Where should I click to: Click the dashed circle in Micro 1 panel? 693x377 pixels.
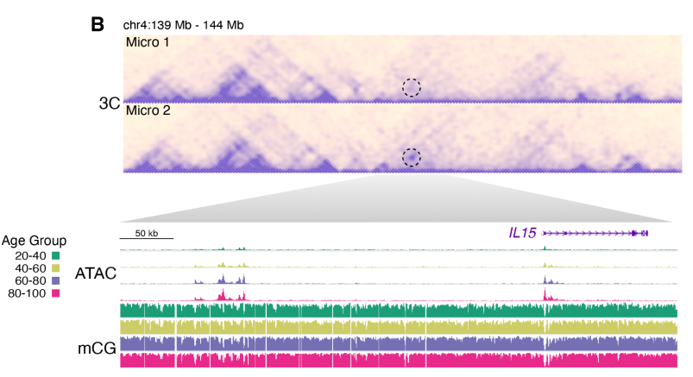click(x=411, y=88)
